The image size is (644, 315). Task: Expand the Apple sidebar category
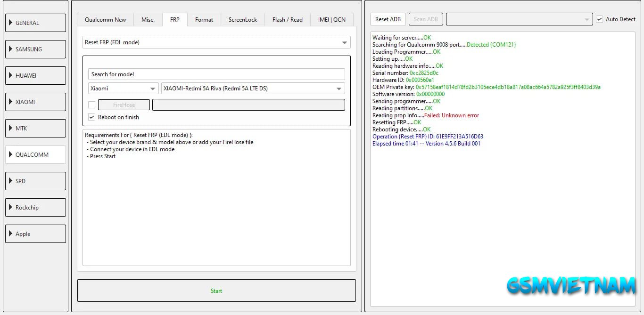pyautogui.click(x=35, y=234)
